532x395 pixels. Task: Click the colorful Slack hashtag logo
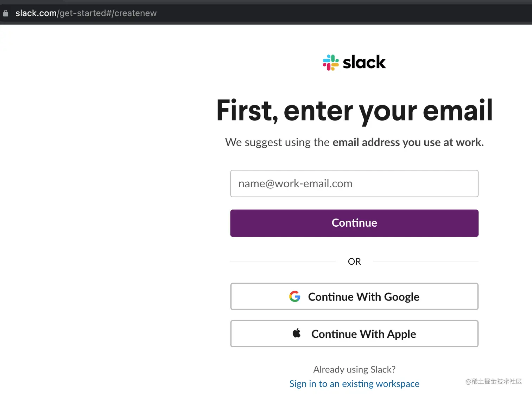[331, 63]
